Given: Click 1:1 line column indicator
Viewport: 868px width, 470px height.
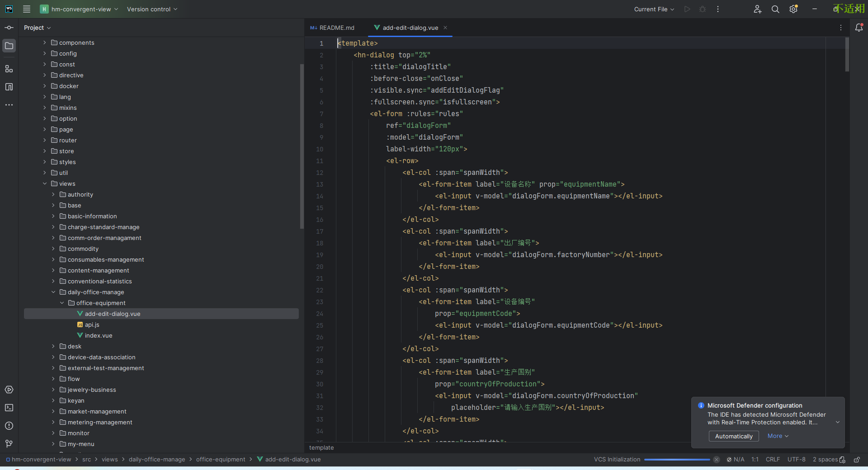Looking at the screenshot, I should pyautogui.click(x=755, y=460).
